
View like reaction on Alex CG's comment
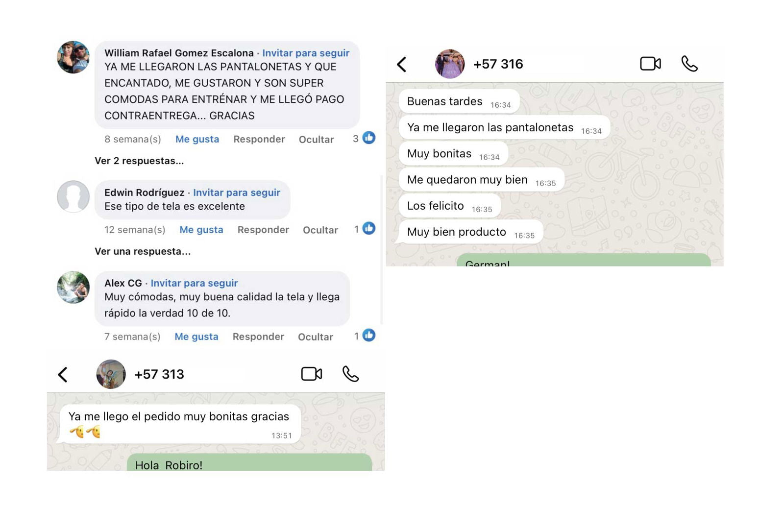click(365, 336)
